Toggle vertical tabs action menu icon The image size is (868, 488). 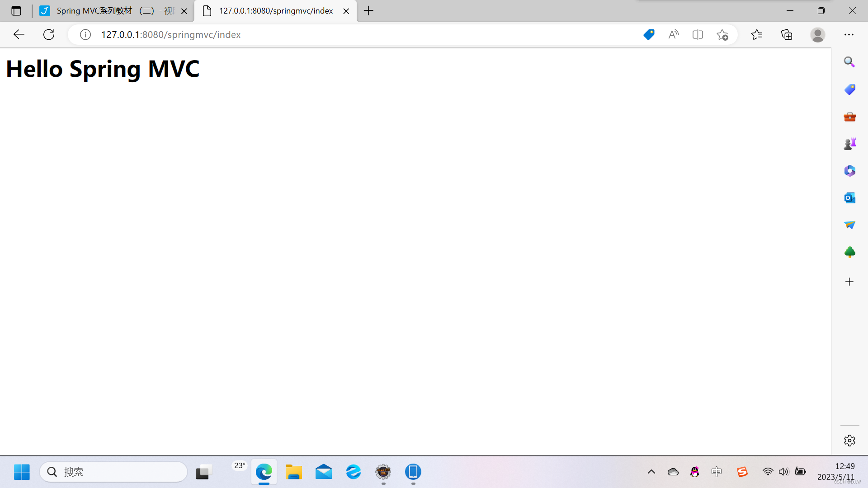16,11
